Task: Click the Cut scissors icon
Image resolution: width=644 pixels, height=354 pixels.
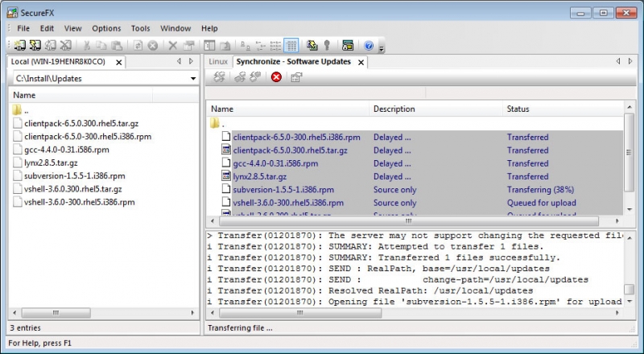Action: tap(87, 46)
